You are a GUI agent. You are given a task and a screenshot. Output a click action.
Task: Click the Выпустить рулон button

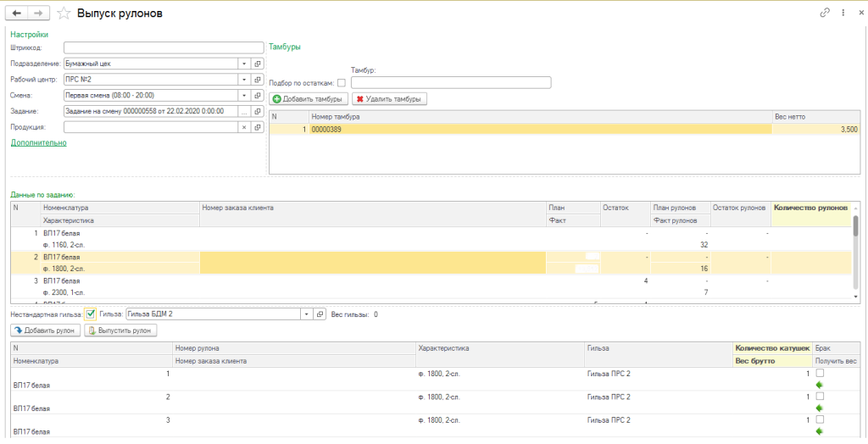point(120,331)
